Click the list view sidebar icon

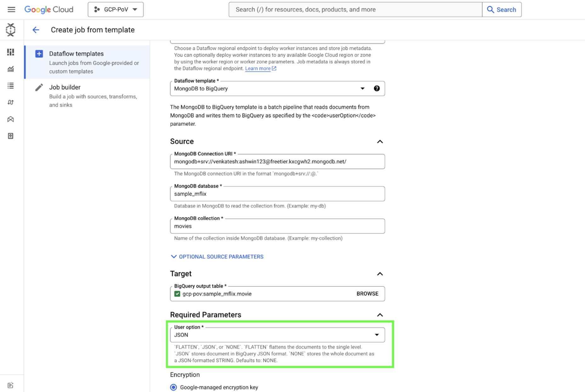tap(11, 86)
